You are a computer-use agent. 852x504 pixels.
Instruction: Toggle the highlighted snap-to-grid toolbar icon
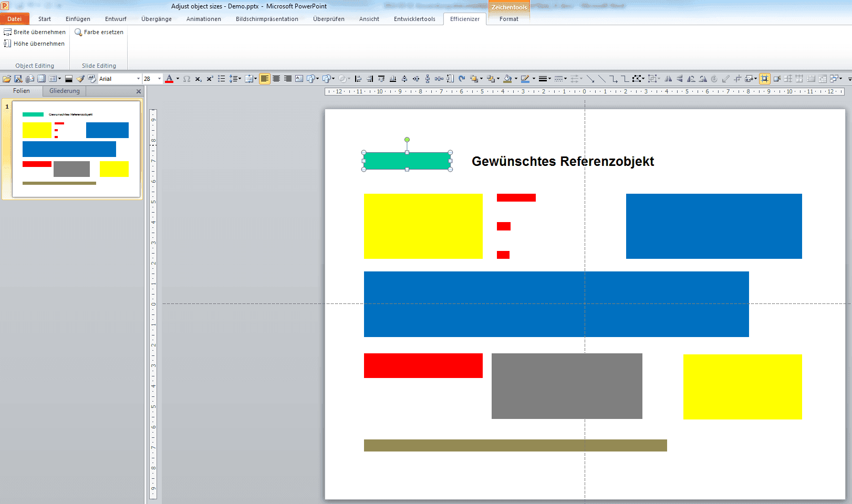coord(766,78)
